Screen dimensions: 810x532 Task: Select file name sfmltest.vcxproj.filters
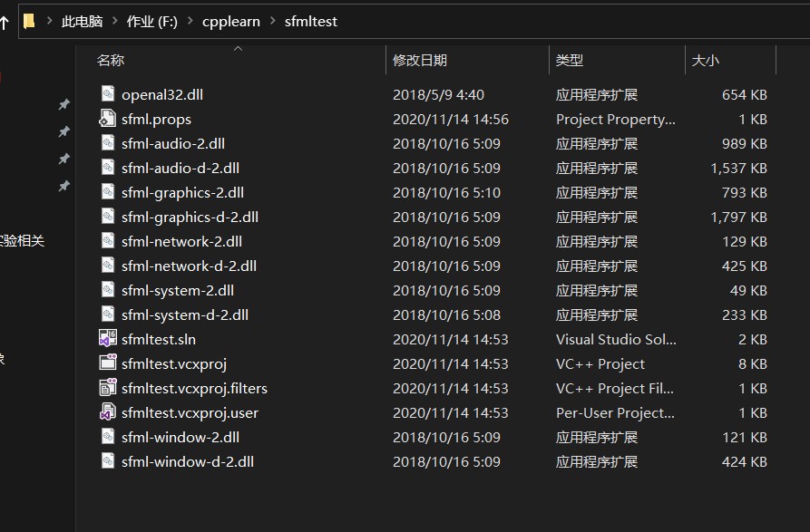pos(195,389)
